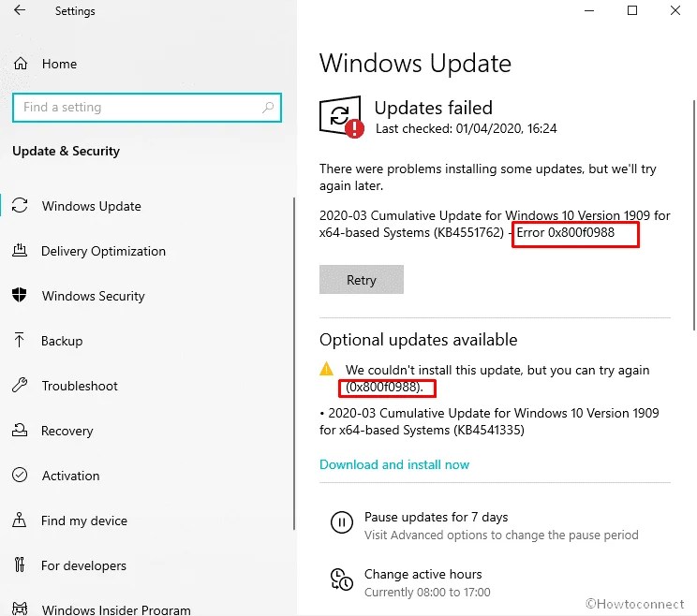The height and width of the screenshot is (616, 697).
Task: Click the Find my device icon
Action: [19, 520]
